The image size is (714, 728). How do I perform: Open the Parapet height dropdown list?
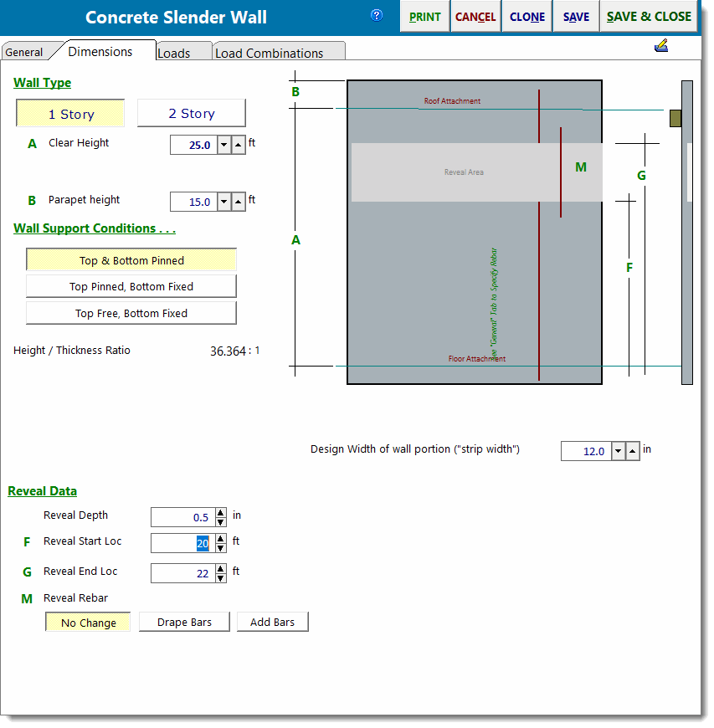coord(223,202)
